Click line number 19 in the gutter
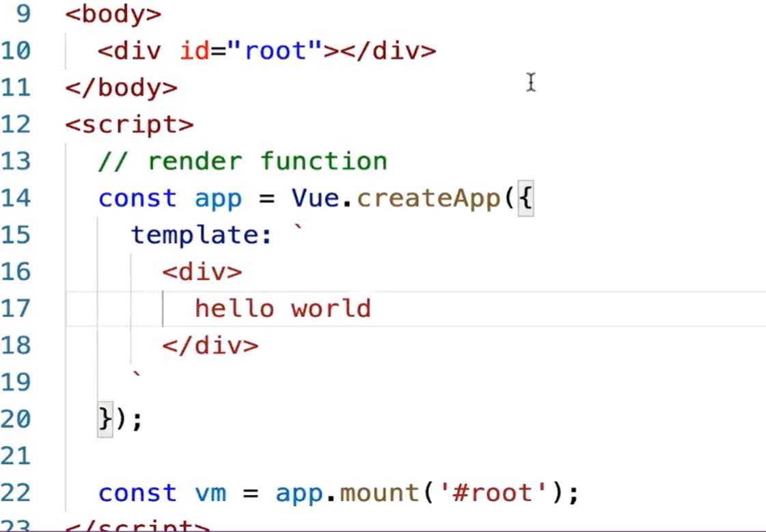766x532 pixels. tap(16, 382)
